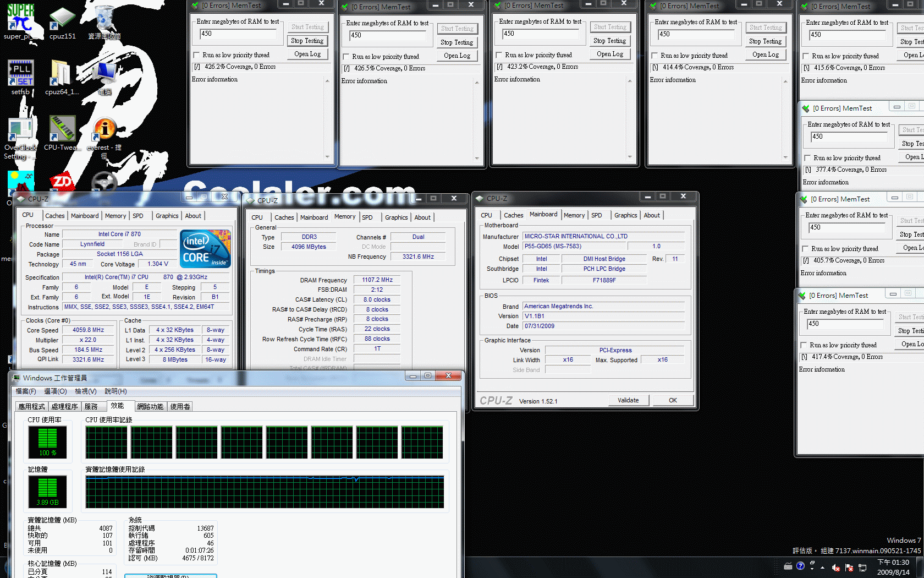Launch the CPU-Tweaker desktop shortcut

62,133
